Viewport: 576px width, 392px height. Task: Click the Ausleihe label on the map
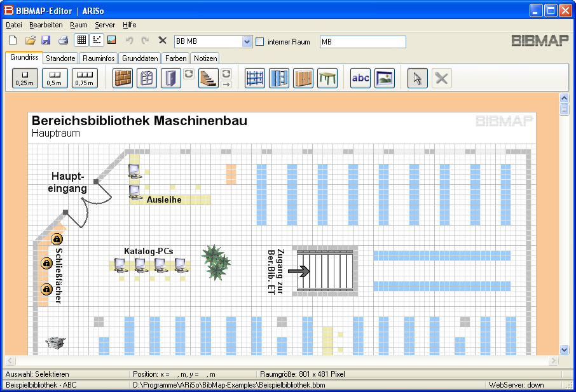(164, 199)
